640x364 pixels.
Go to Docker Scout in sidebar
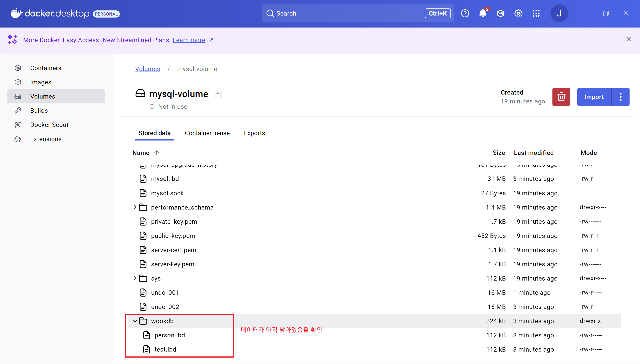49,125
